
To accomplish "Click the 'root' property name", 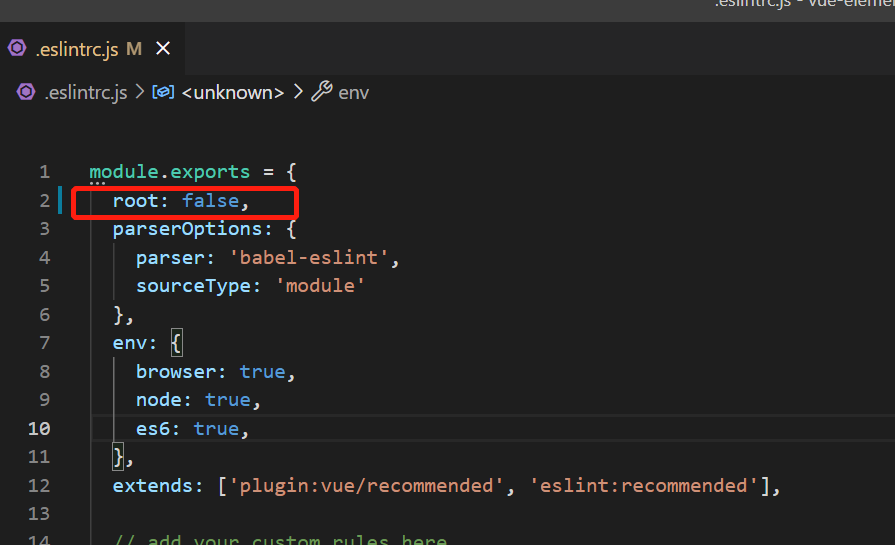I will click(135, 200).
